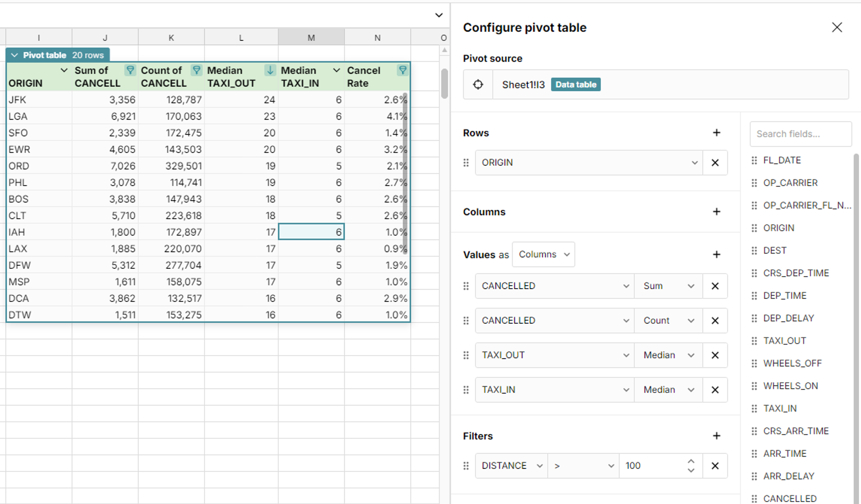Screen dimensions: 861x504
Task: Select the ORD count cell 329,501
Action: point(171,166)
